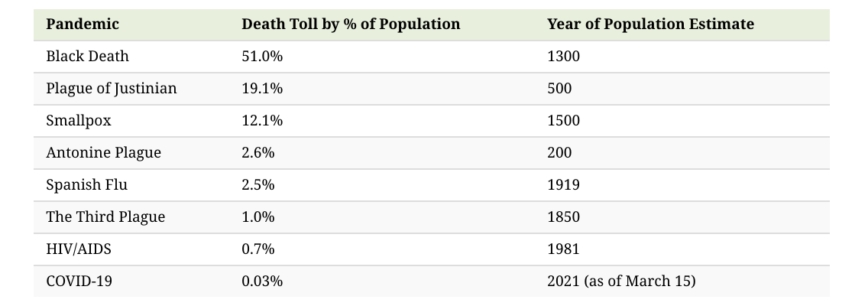Image resolution: width=868 pixels, height=306 pixels.
Task: Click the year 1850 cell
Action: (x=563, y=217)
